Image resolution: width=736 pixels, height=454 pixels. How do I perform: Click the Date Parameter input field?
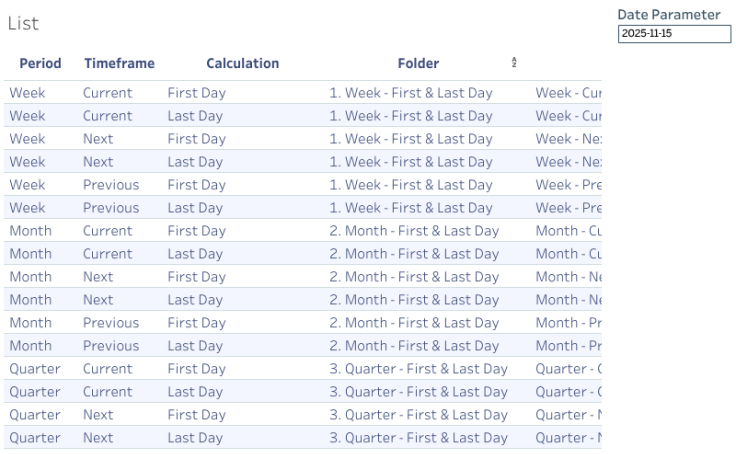674,34
